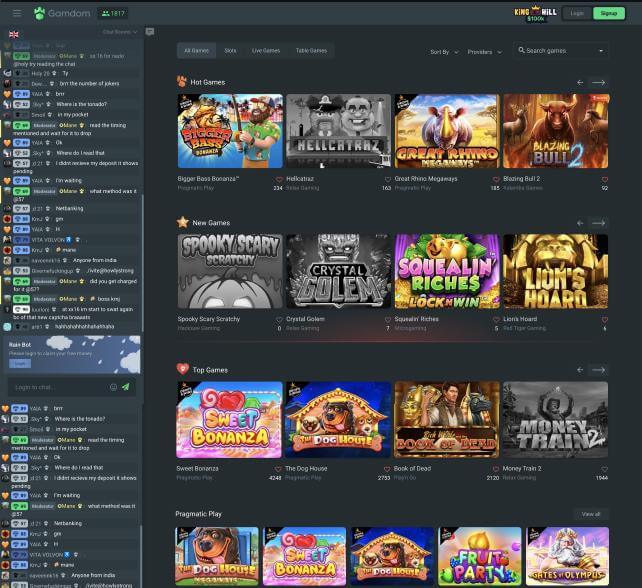The height and width of the screenshot is (588, 642).
Task: Favorite Crystal Golem
Action: coord(388,319)
